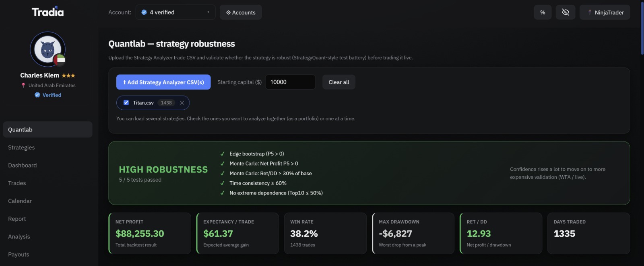
Task: Click the Edge bootstrap (P5 > 0) text
Action: click(257, 154)
